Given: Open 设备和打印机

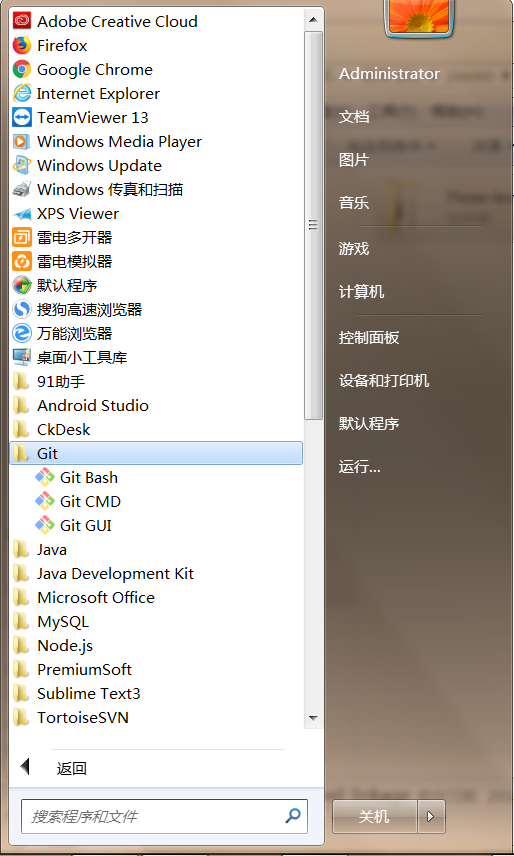Looking at the screenshot, I should pos(384,381).
